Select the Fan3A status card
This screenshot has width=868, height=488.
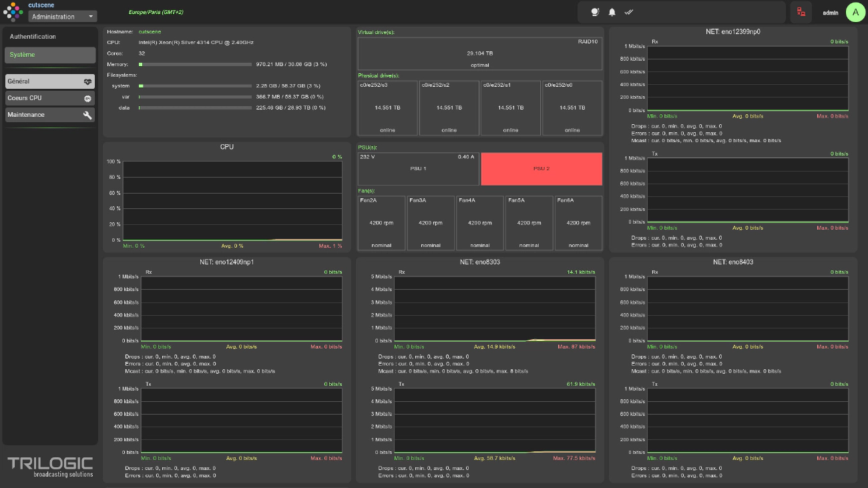tap(431, 223)
